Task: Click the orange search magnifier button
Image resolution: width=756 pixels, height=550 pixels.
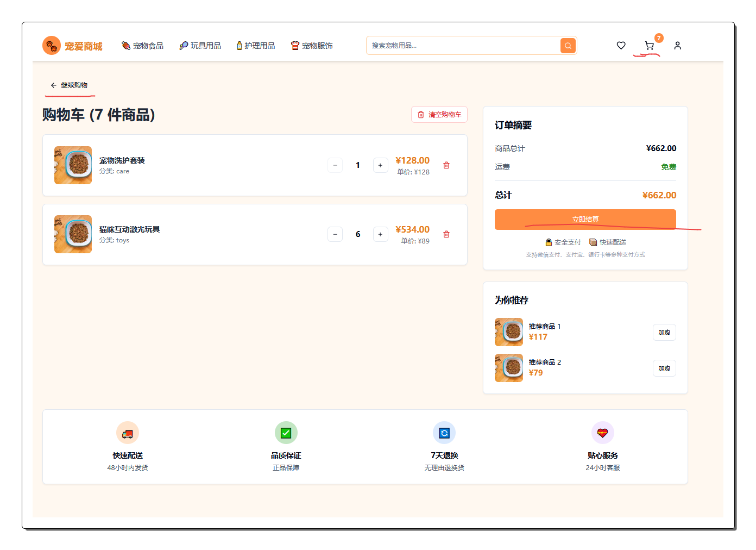Action: tap(568, 46)
